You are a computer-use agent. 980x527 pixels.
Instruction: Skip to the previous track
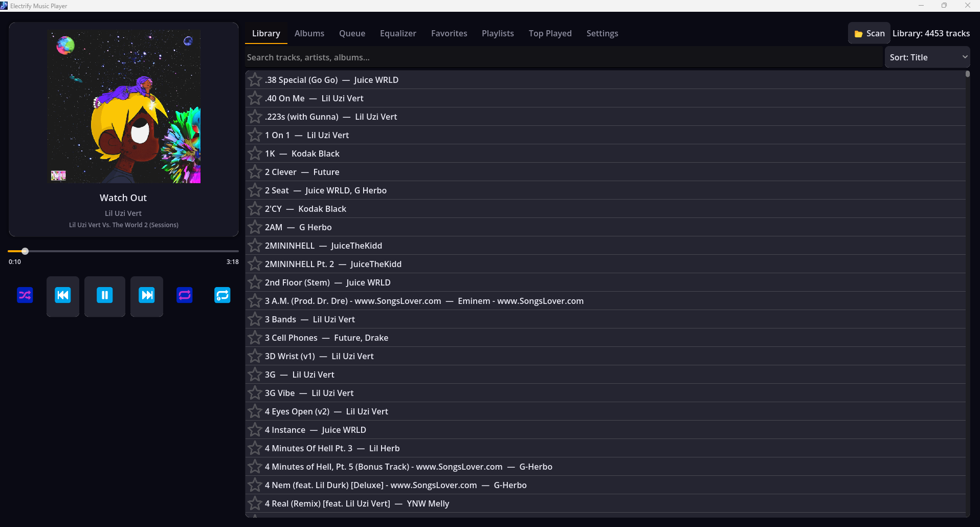pos(63,296)
